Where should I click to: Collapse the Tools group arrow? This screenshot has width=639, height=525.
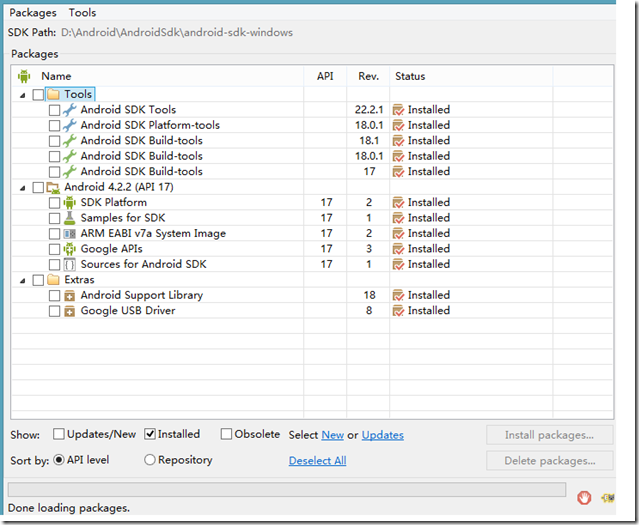[23, 95]
